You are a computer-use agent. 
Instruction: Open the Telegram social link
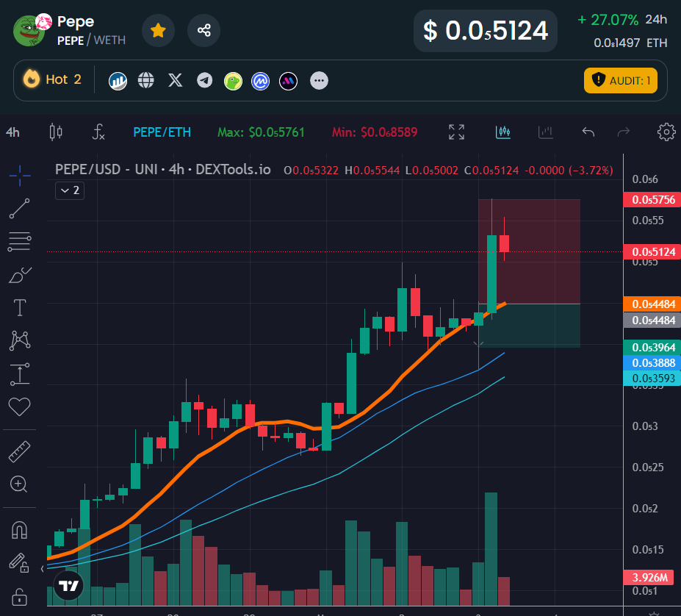[x=204, y=80]
